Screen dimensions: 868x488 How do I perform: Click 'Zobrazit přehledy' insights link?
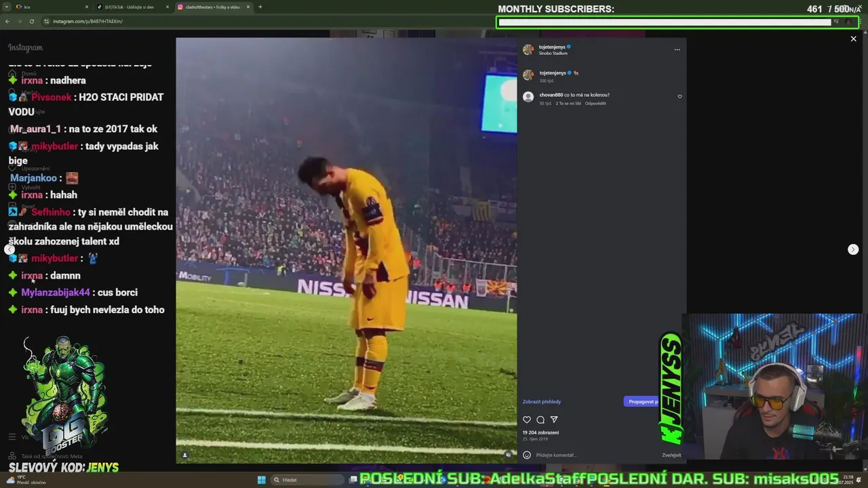(542, 402)
